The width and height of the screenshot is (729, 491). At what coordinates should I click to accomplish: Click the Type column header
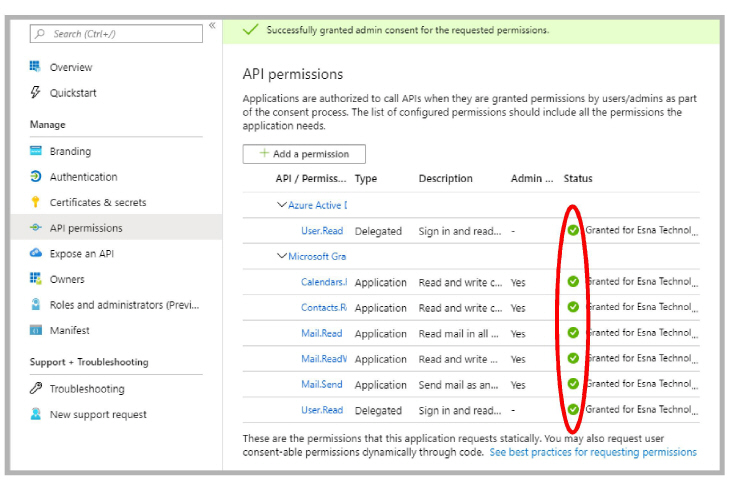click(x=366, y=179)
